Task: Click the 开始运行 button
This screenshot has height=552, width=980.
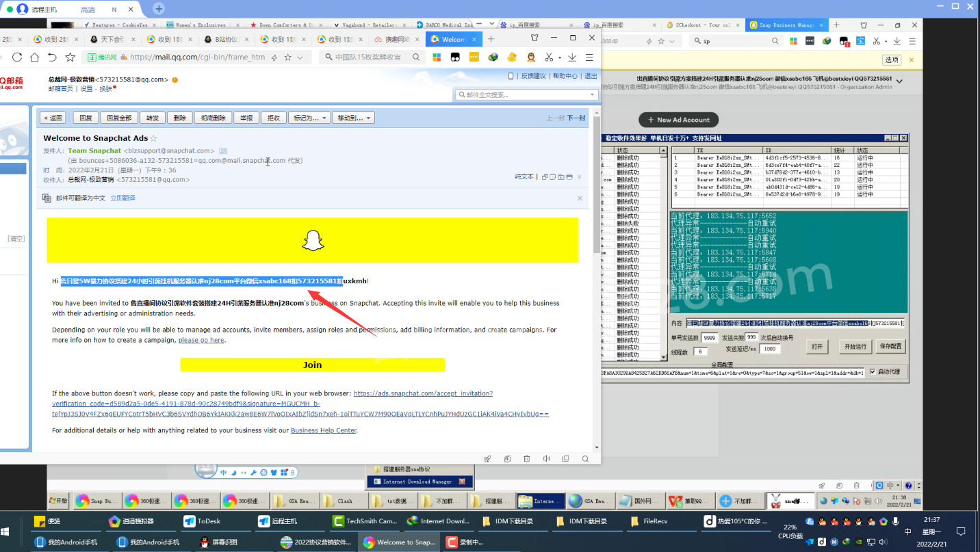Action: click(x=855, y=346)
